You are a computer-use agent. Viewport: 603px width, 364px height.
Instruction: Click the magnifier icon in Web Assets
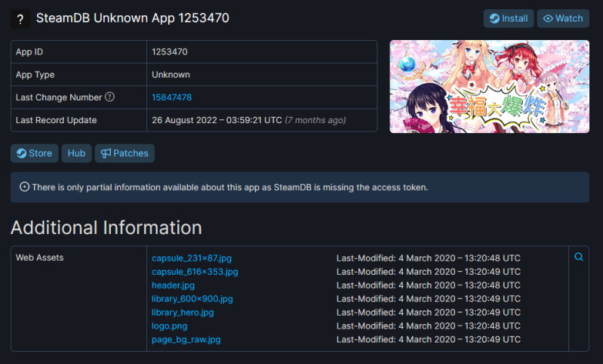[x=579, y=257]
